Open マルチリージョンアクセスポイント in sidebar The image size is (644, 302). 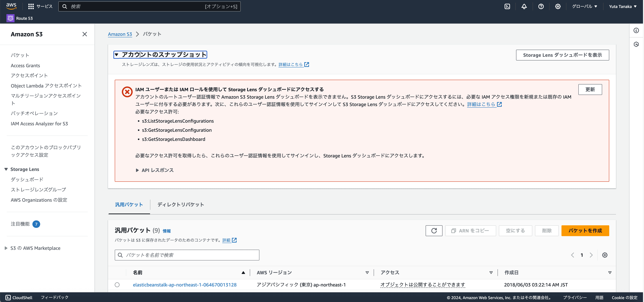tap(46, 100)
